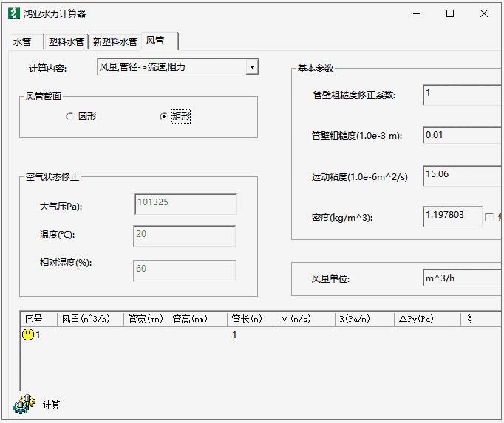The height and width of the screenshot is (423, 504).
Task: Maximize the 鸿业水力计算器 window
Action: click(x=450, y=13)
